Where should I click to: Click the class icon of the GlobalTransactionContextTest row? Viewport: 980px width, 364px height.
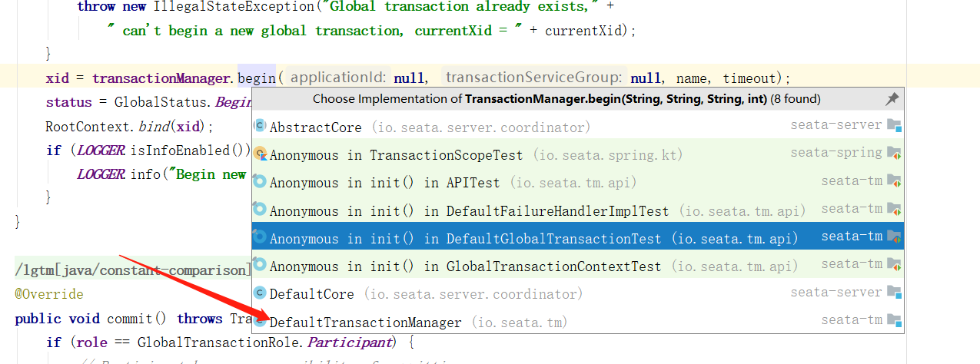pos(260,265)
